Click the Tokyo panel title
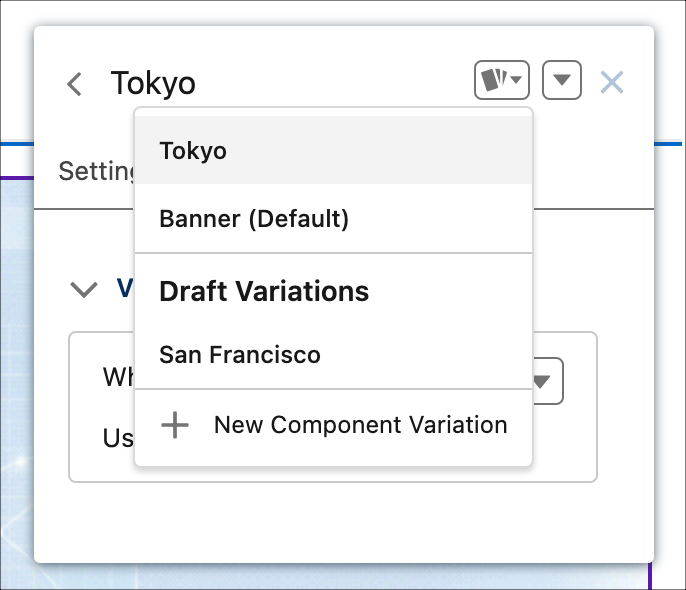The image size is (686, 590). [153, 83]
